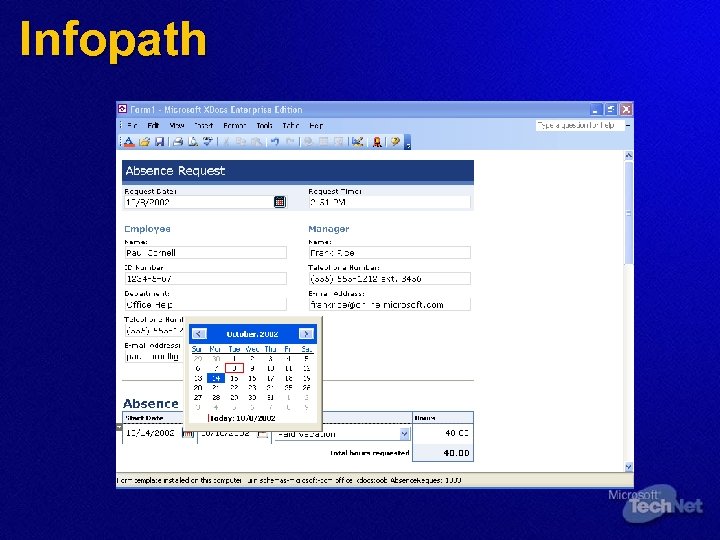Click the Manager E-mail Address field
The image size is (720, 540).
[390, 304]
